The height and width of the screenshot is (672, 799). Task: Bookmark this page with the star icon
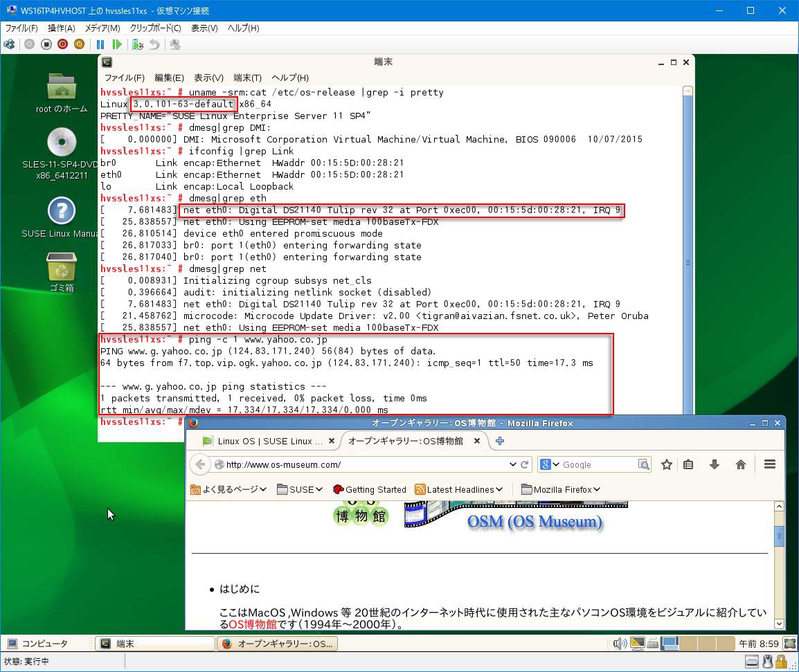click(667, 464)
